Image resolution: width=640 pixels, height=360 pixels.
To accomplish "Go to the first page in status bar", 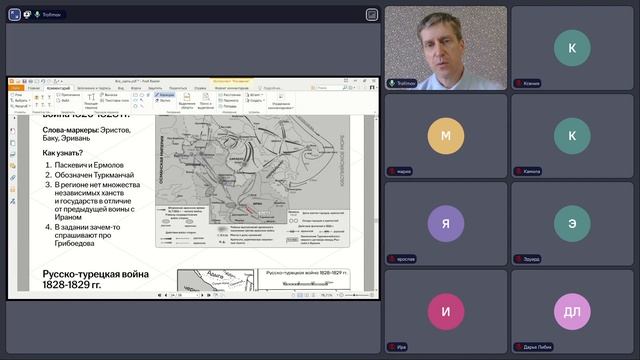I will tap(160, 295).
